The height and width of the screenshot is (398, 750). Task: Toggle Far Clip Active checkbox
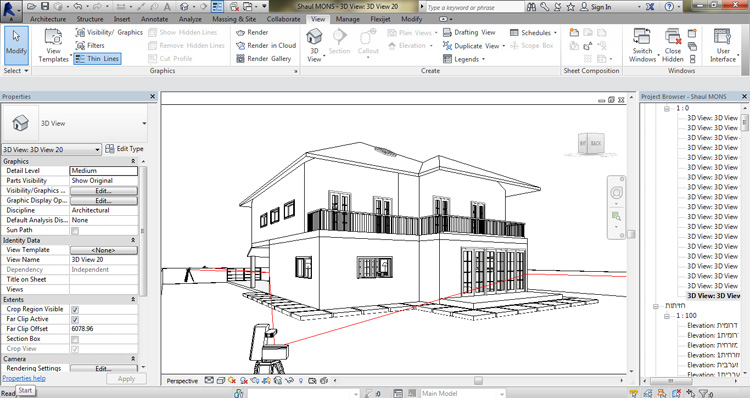[75, 320]
